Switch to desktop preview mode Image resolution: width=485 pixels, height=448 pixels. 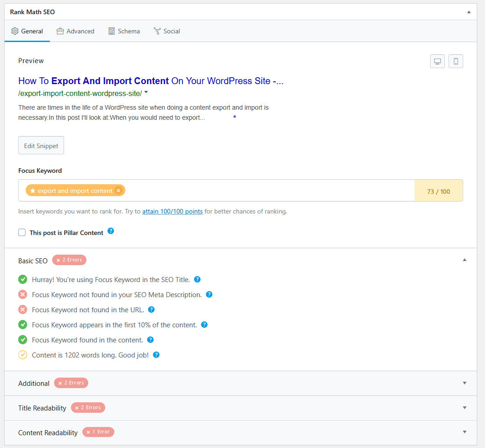(x=437, y=61)
